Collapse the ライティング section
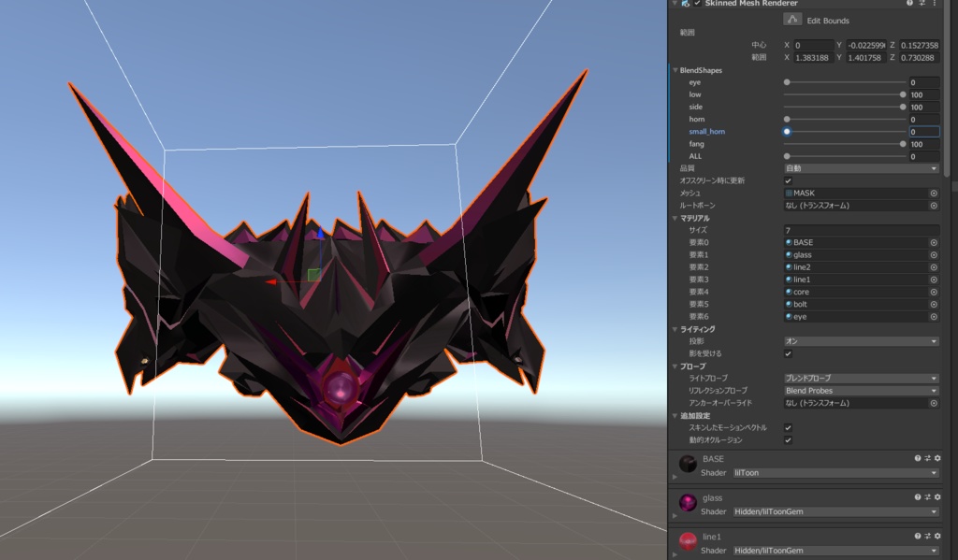The width and height of the screenshot is (958, 560). click(675, 329)
